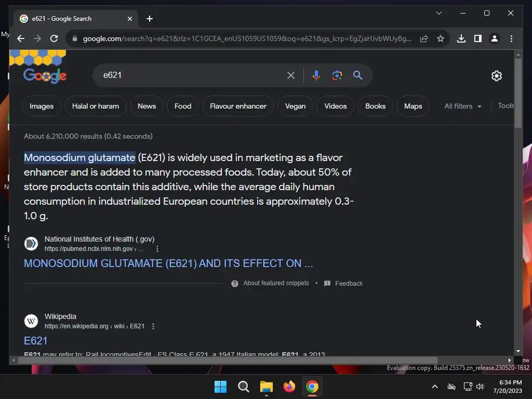
Task: Click the About featured snippets question icon
Action: pos(234,284)
